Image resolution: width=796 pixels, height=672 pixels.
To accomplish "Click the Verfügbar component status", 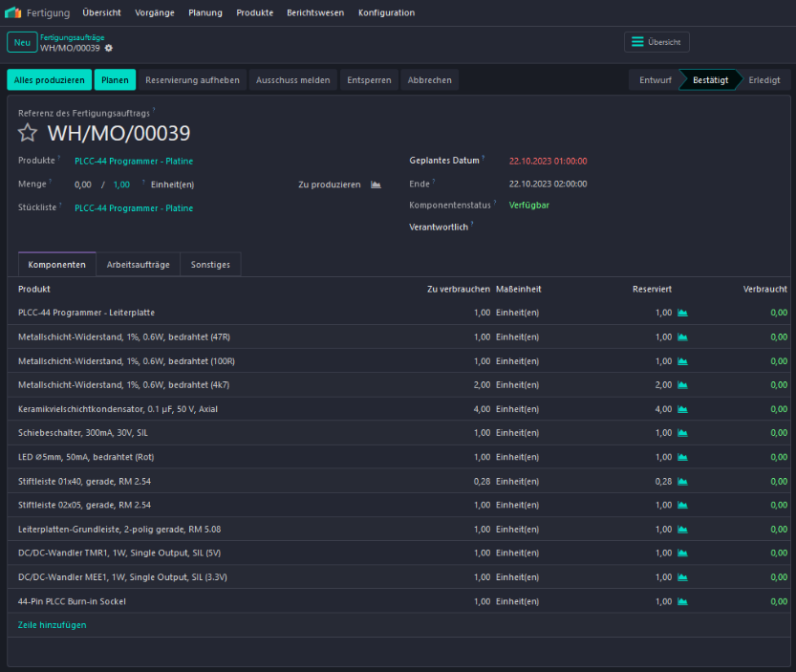I will pyautogui.click(x=529, y=206).
